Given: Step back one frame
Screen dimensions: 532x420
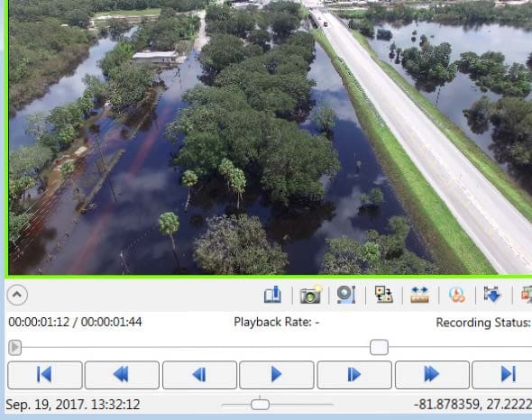Looking at the screenshot, I should (x=199, y=375).
